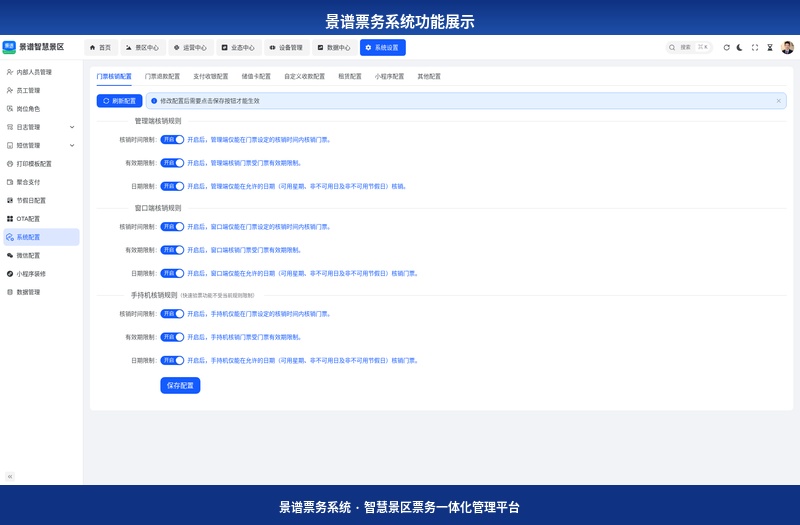Switch to the 租赁配置 tab
The image size is (800, 525).
click(x=350, y=77)
